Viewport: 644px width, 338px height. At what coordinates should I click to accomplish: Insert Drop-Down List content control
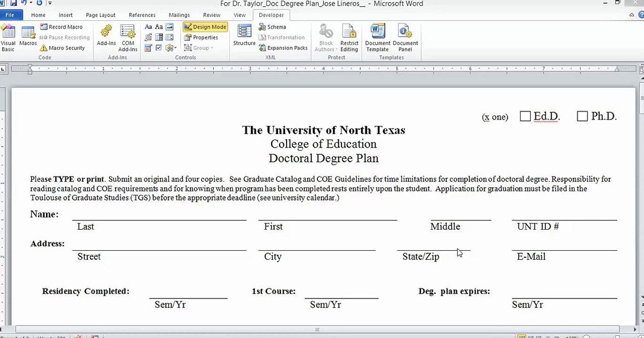coord(170,38)
